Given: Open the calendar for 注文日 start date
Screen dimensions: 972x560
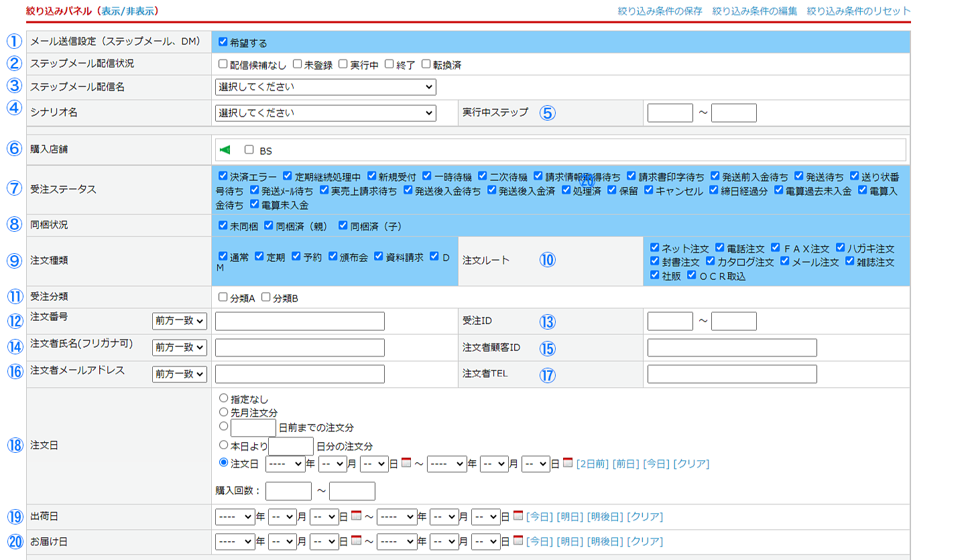Looking at the screenshot, I should [406, 463].
